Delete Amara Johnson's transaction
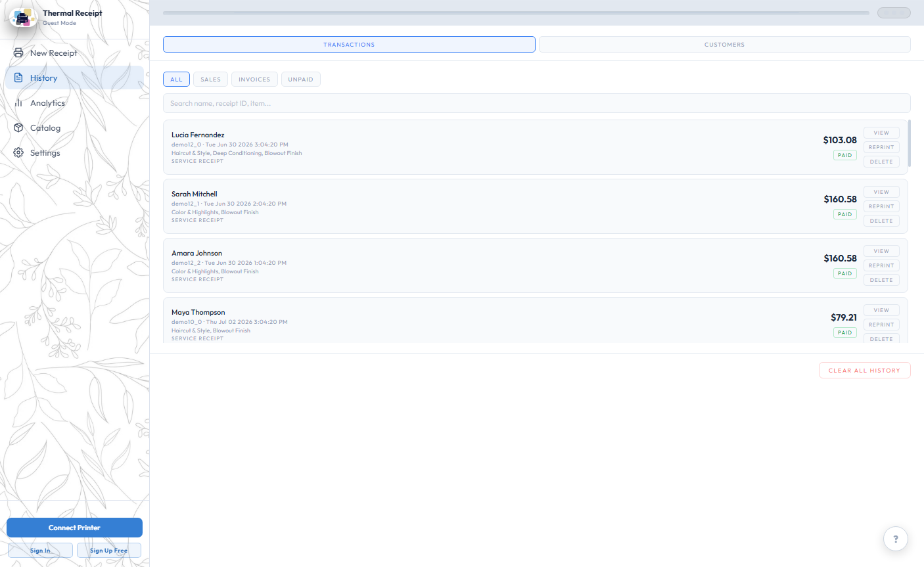 tap(881, 280)
